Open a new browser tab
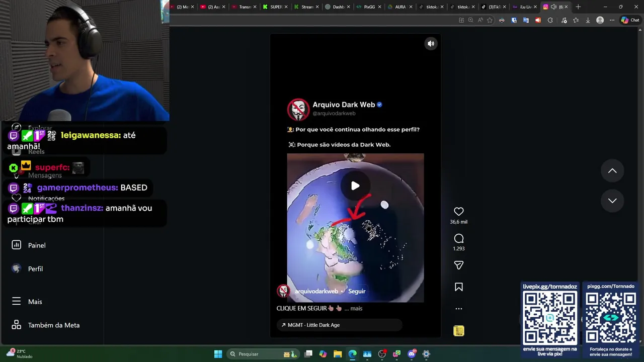 point(578,7)
